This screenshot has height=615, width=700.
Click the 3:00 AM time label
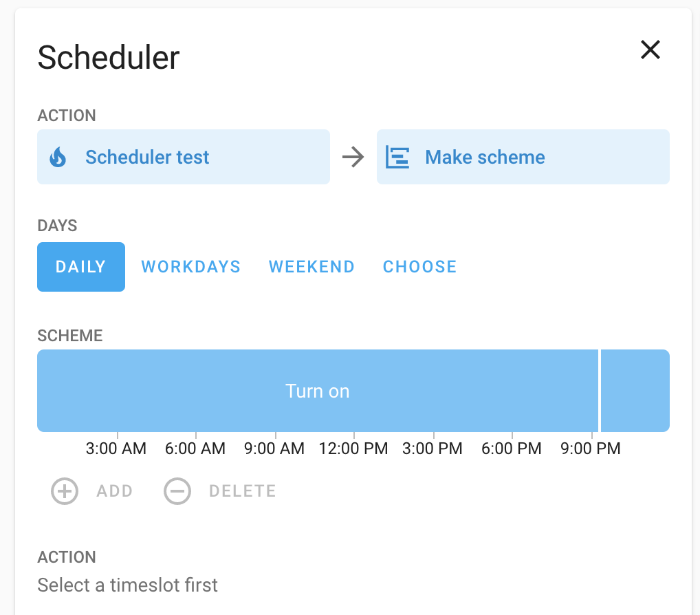tap(116, 448)
